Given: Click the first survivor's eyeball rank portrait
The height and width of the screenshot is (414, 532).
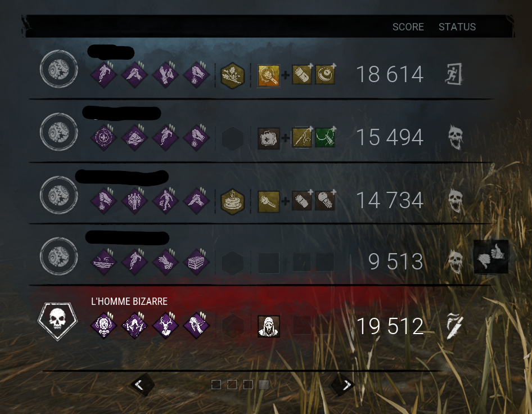Looking at the screenshot, I should tap(58, 69).
